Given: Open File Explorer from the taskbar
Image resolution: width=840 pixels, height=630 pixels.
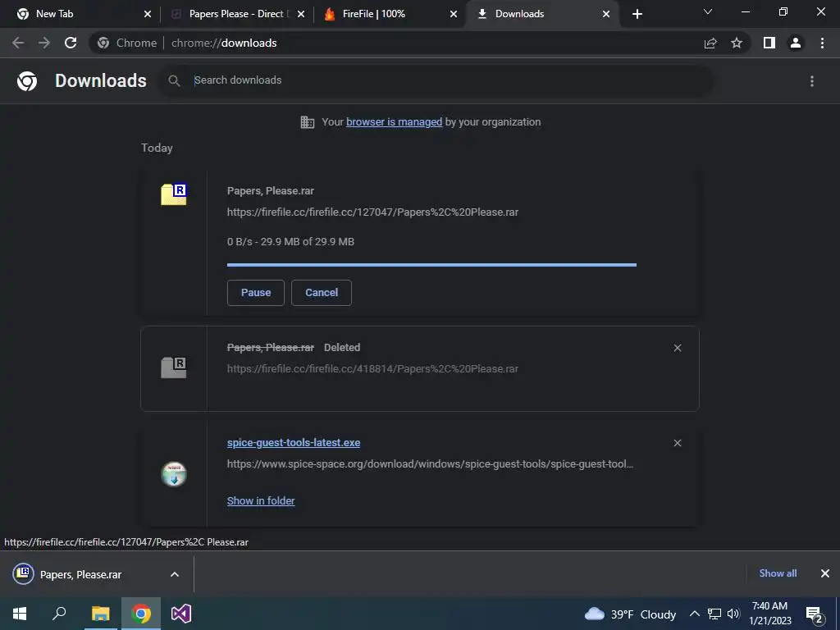Looking at the screenshot, I should pos(100,614).
